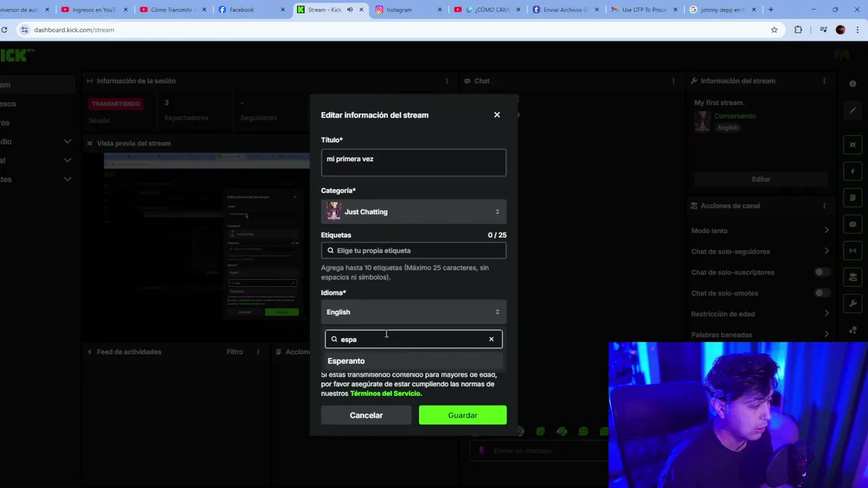This screenshot has width=868, height=488.
Task: Click the Cancelar button
Action: 366,415
